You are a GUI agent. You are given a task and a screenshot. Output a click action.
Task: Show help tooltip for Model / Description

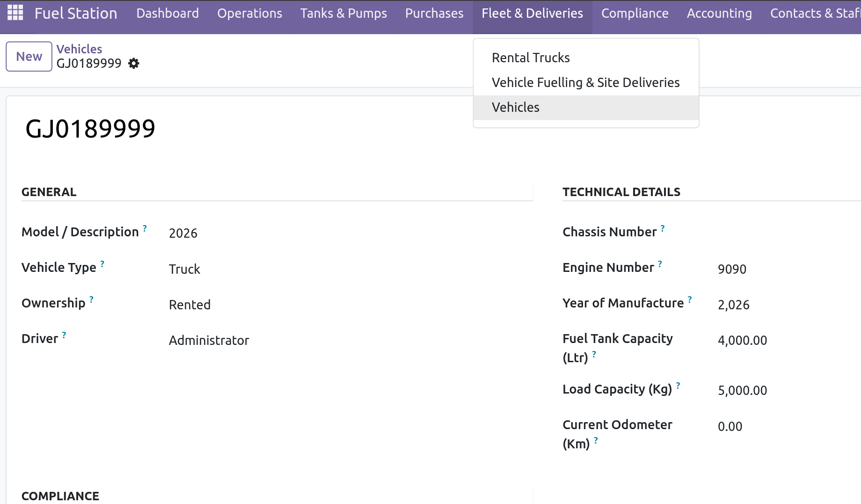145,228
